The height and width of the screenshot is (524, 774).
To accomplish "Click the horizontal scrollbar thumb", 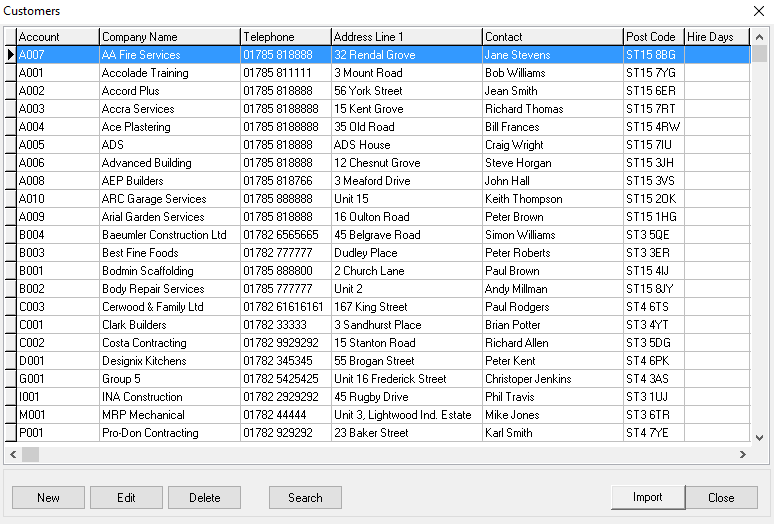I will pos(31,454).
